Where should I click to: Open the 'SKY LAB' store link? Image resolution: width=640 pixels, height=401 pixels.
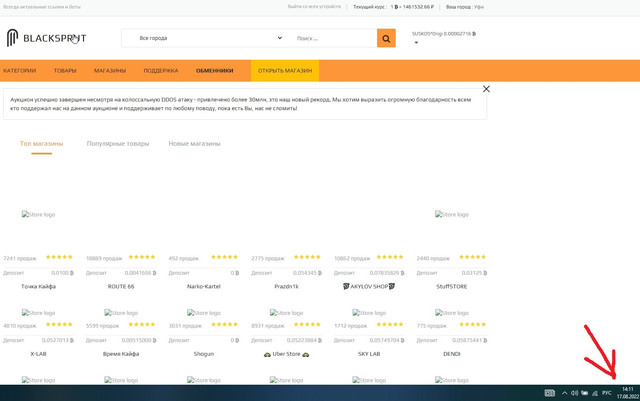(369, 354)
